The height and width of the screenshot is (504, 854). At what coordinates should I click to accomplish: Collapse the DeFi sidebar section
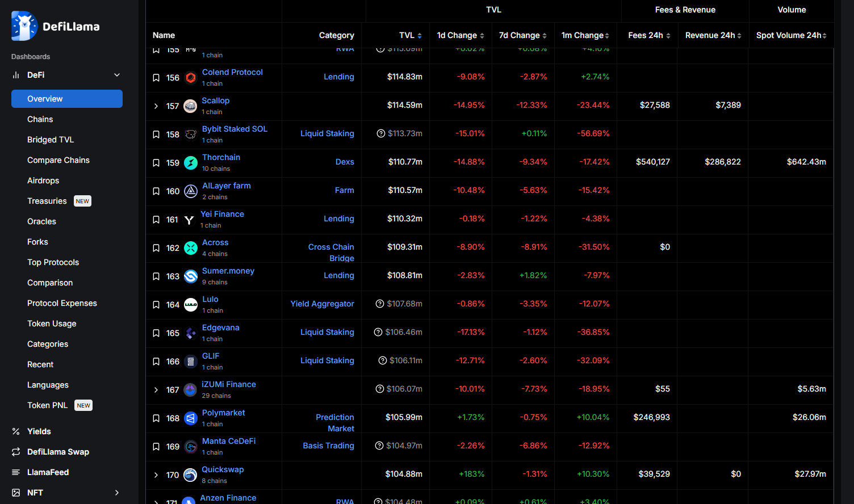click(x=117, y=75)
